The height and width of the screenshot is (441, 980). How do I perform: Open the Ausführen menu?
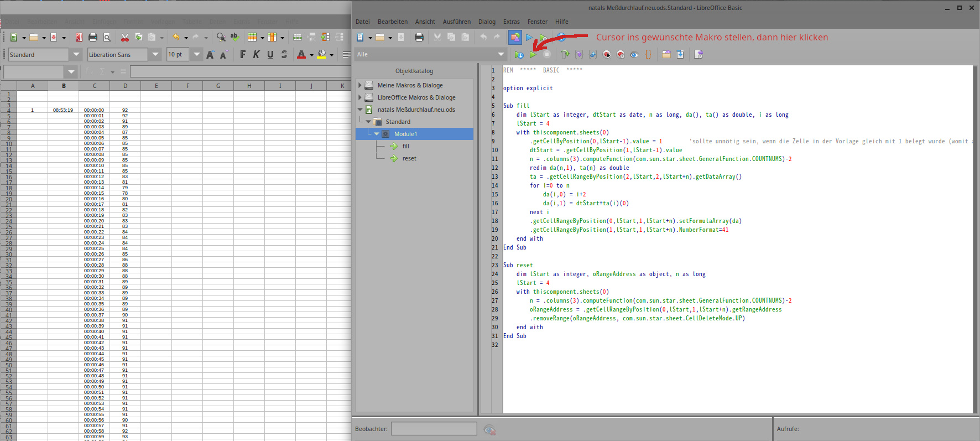(x=457, y=22)
